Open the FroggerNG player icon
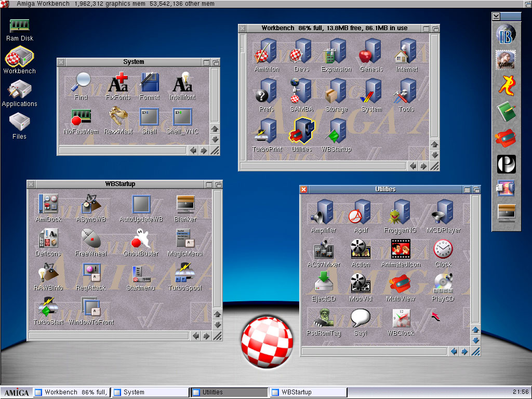Image resolution: width=532 pixels, height=399 pixels. (x=400, y=213)
